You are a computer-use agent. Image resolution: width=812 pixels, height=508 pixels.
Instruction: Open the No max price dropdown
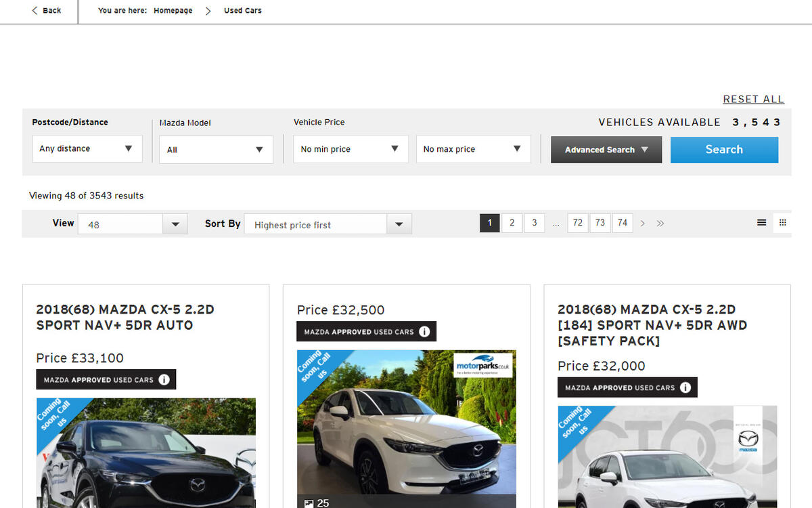click(x=473, y=148)
